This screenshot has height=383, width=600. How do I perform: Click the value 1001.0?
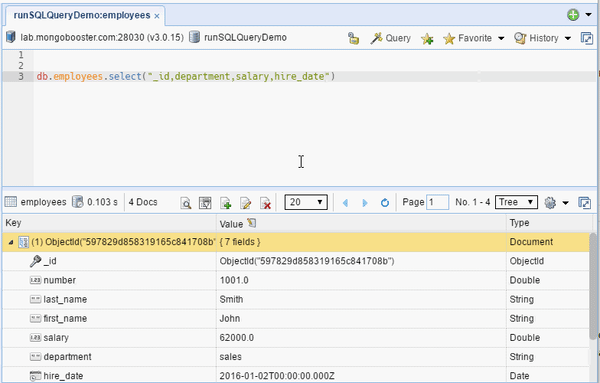tap(234, 280)
